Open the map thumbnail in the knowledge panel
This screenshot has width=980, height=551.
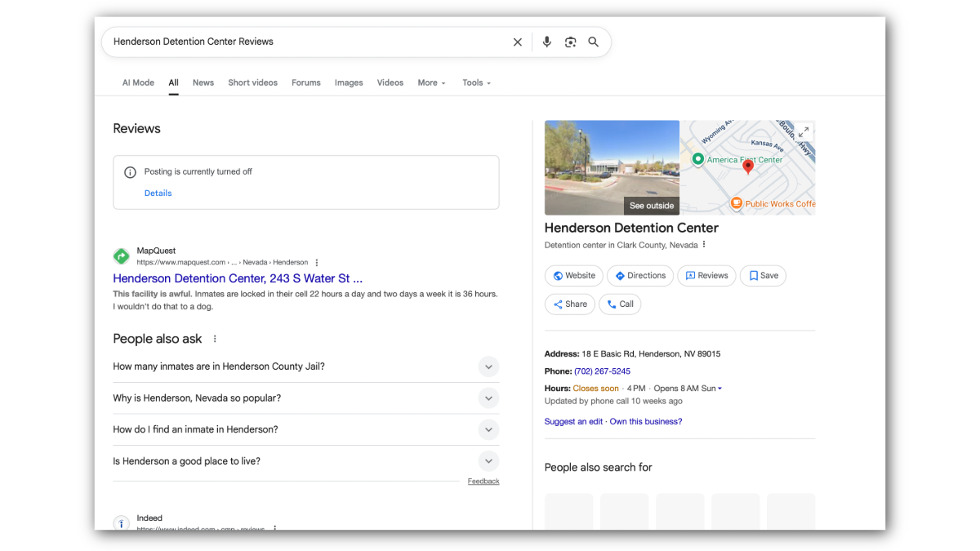748,168
